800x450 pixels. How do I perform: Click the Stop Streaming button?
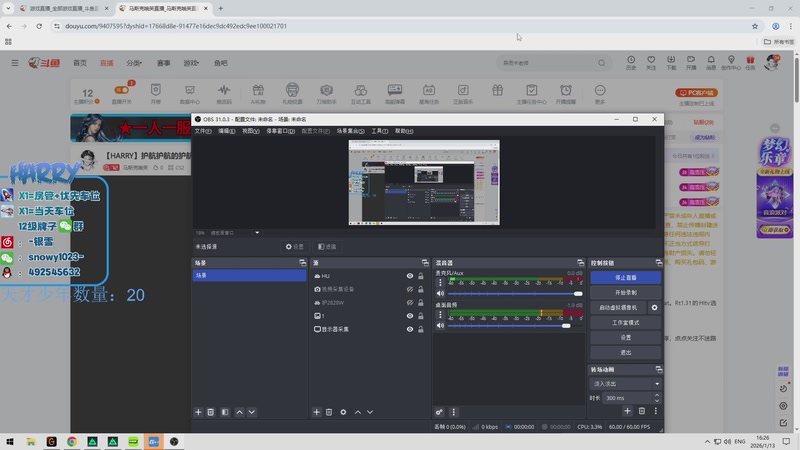click(x=626, y=278)
